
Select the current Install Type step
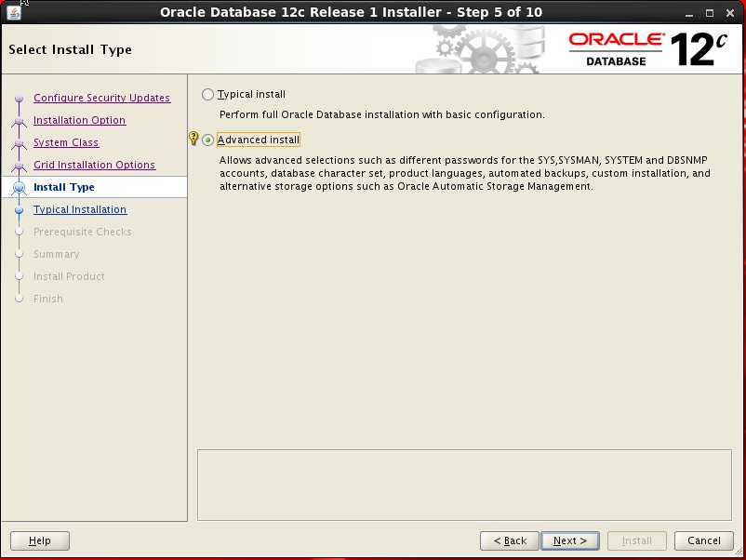pos(64,187)
